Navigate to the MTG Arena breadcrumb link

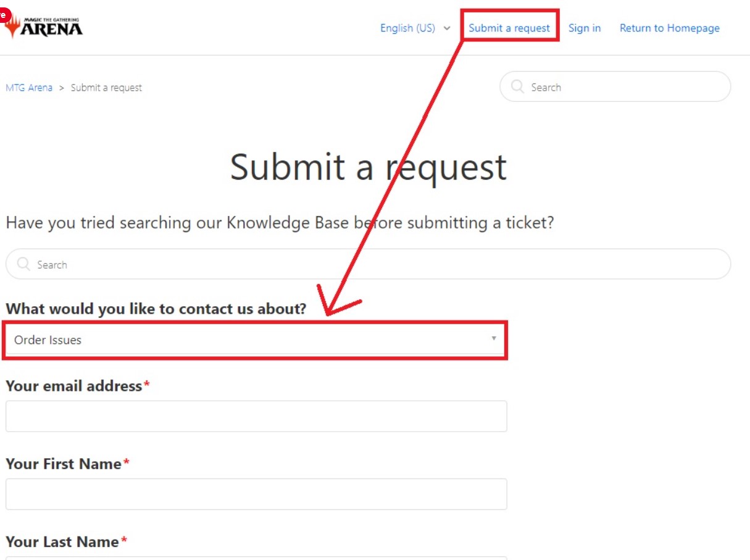click(x=29, y=88)
